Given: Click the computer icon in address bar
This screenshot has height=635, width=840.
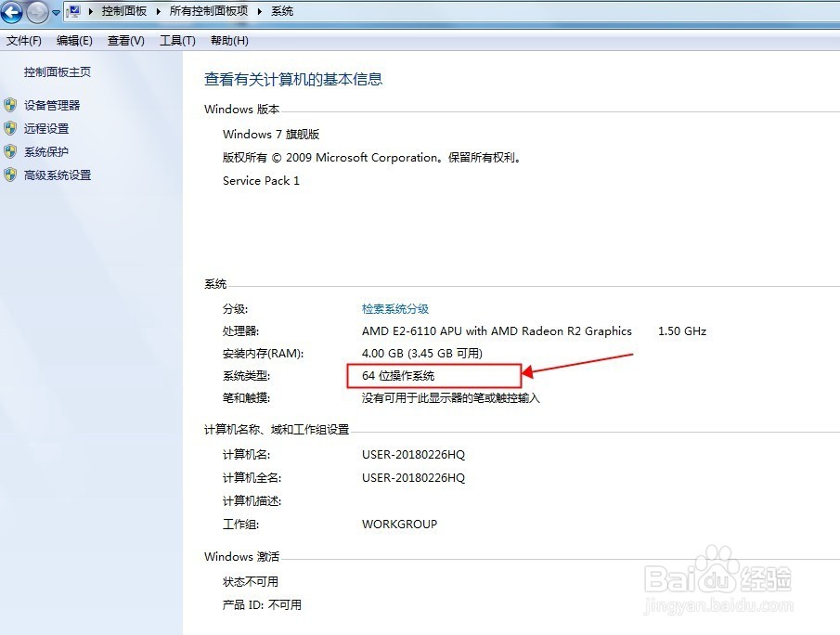Looking at the screenshot, I should click(74, 11).
